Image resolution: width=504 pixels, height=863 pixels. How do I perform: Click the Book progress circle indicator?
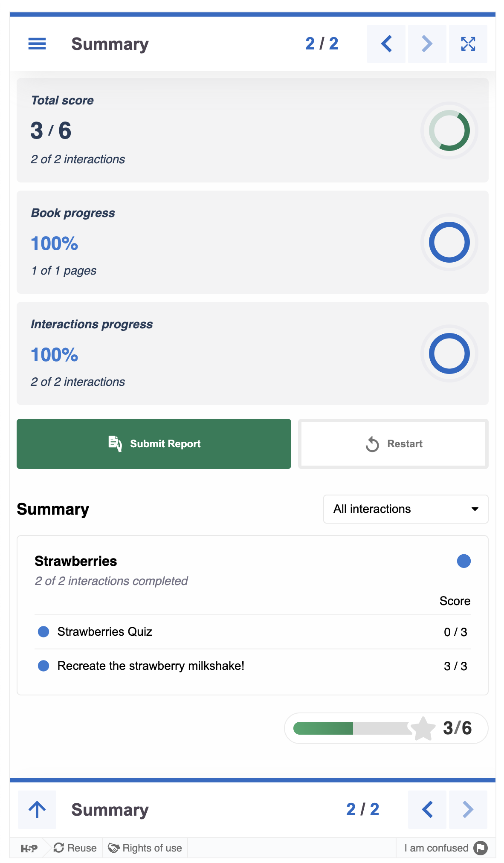(449, 242)
